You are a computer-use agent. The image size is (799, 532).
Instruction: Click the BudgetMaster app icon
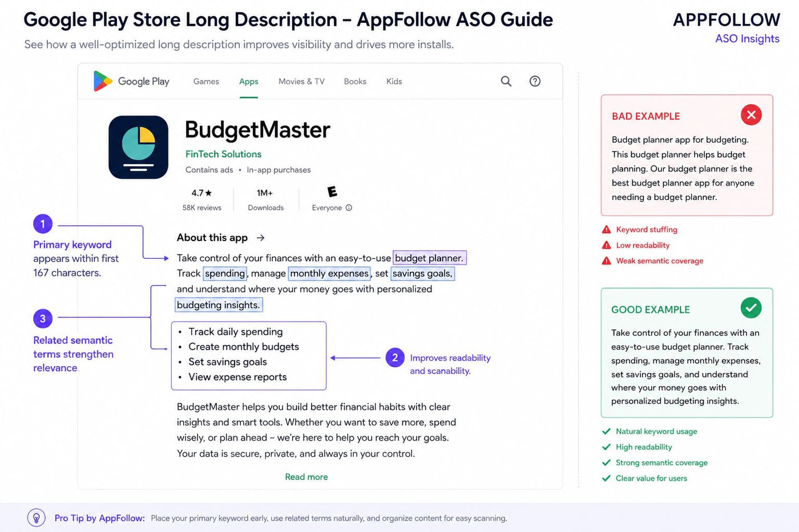click(x=138, y=147)
